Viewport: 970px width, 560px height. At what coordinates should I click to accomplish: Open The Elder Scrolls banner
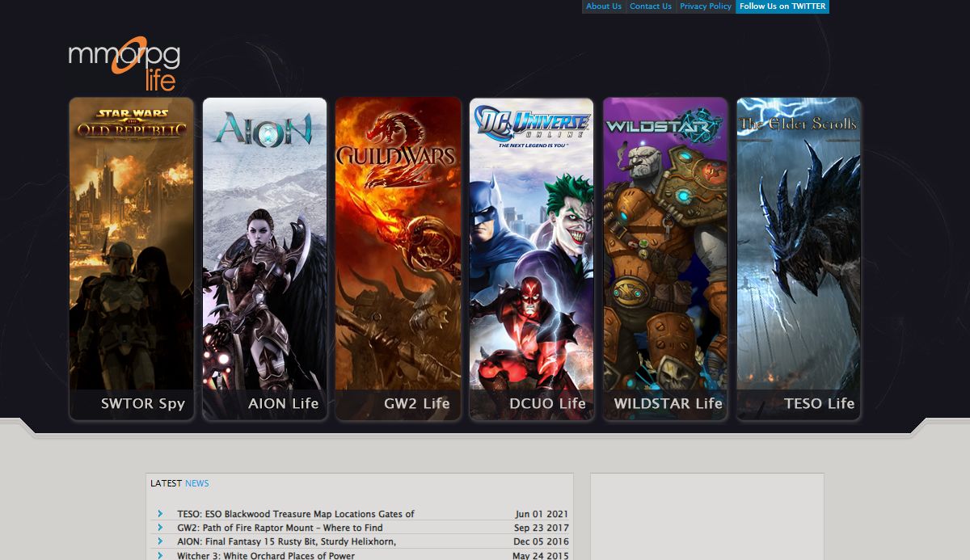click(x=799, y=259)
